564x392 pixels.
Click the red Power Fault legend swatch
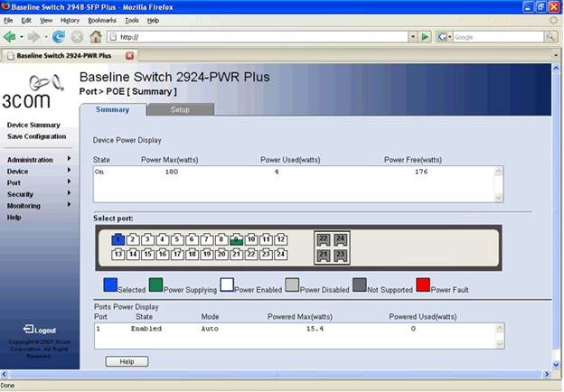423,285
